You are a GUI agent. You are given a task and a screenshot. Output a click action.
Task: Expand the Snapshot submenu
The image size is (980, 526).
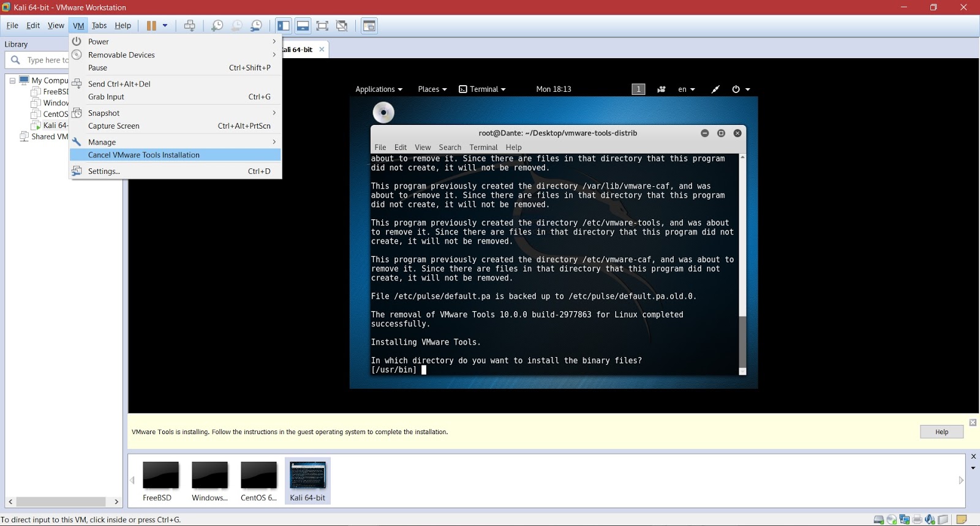[x=176, y=113]
